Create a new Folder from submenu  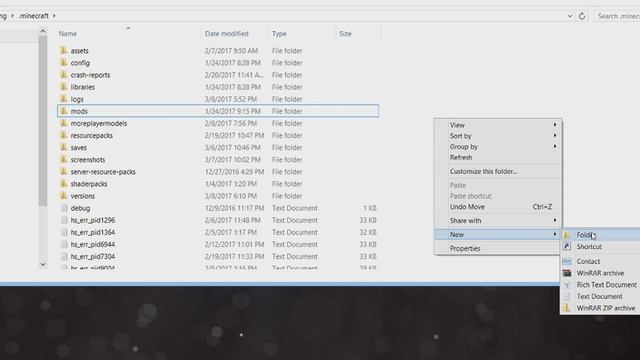(600, 235)
